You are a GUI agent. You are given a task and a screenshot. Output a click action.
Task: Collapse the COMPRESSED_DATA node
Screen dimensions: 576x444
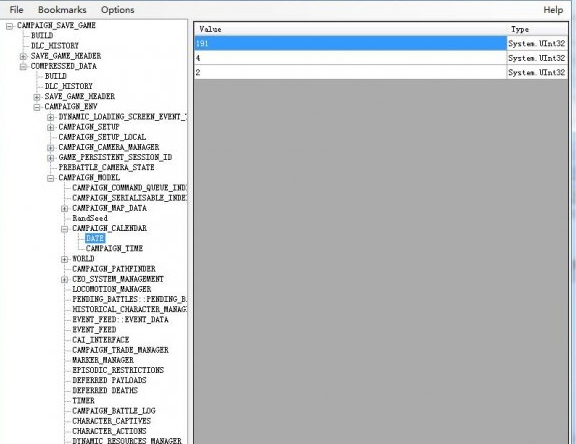click(x=23, y=66)
